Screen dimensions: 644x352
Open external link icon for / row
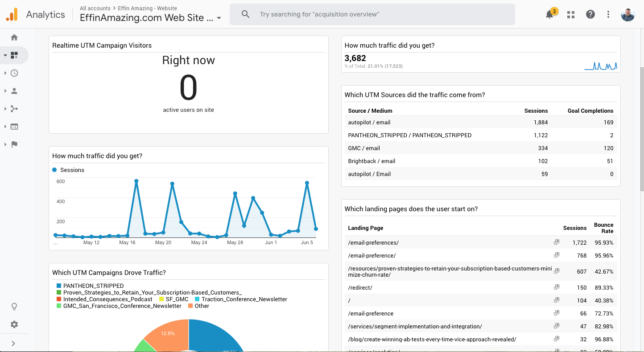557,300
